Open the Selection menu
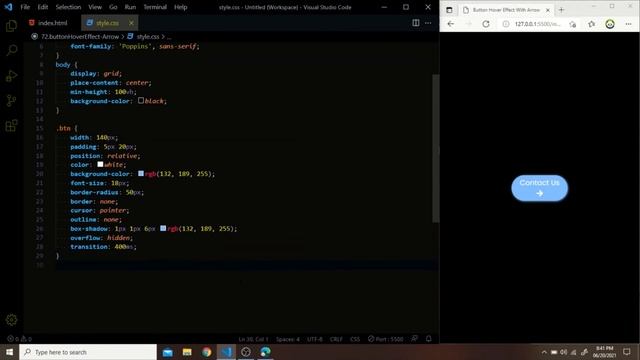640x360 pixels. (x=68, y=7)
